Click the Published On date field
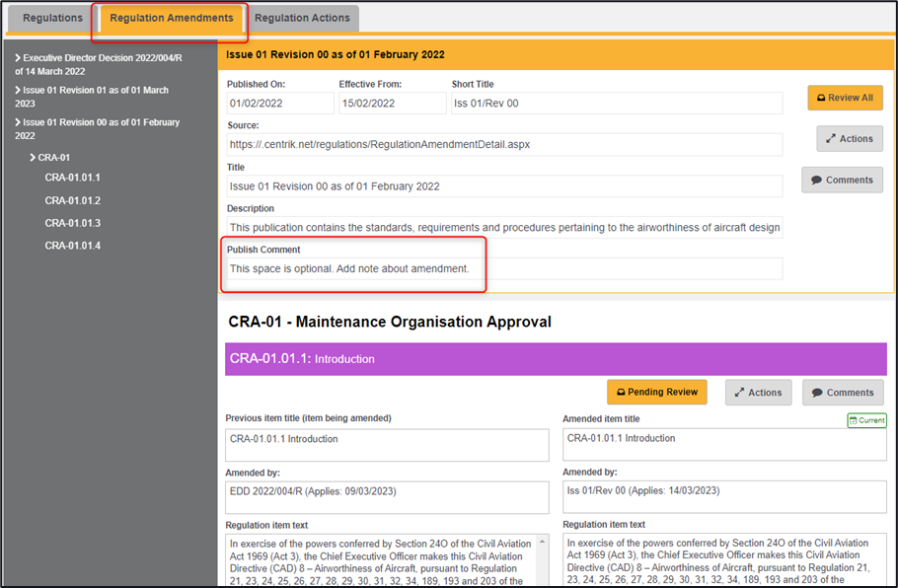This screenshot has width=898, height=588. [x=280, y=104]
